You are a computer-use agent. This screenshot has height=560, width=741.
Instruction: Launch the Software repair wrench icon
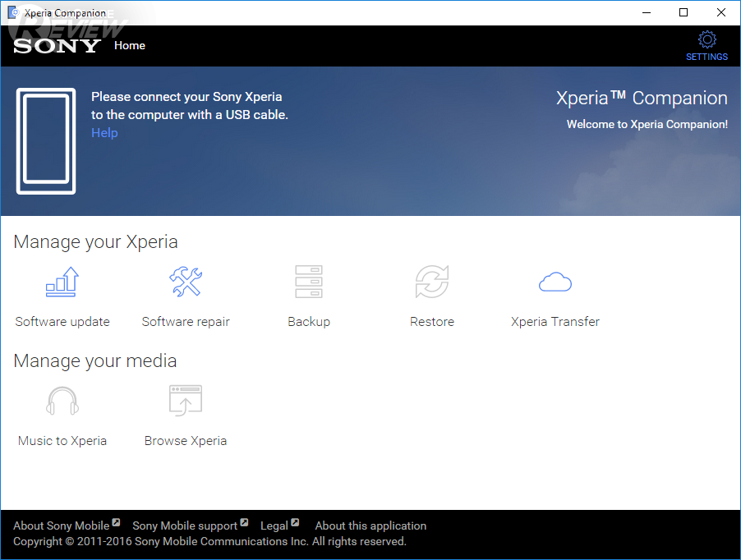pyautogui.click(x=186, y=282)
